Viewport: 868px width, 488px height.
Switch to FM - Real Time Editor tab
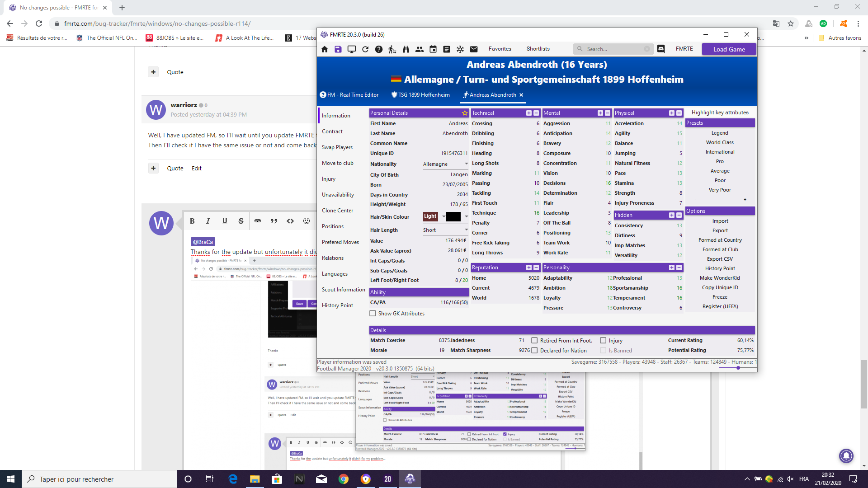click(349, 95)
